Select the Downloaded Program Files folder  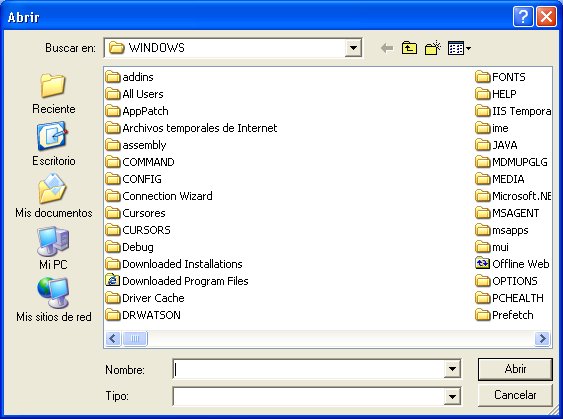tap(177, 281)
